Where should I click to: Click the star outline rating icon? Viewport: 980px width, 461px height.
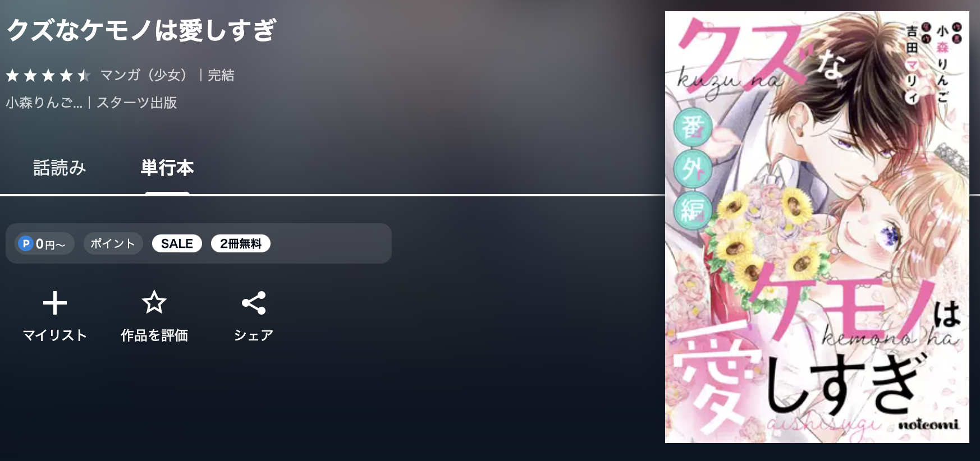(x=154, y=302)
